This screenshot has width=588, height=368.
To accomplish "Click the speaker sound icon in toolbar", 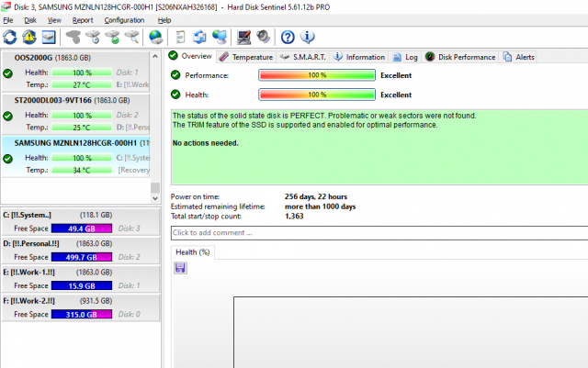I will point(264,37).
